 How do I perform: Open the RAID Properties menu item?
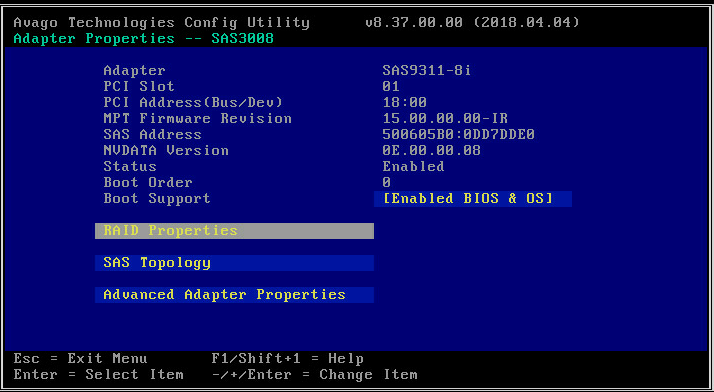click(234, 231)
